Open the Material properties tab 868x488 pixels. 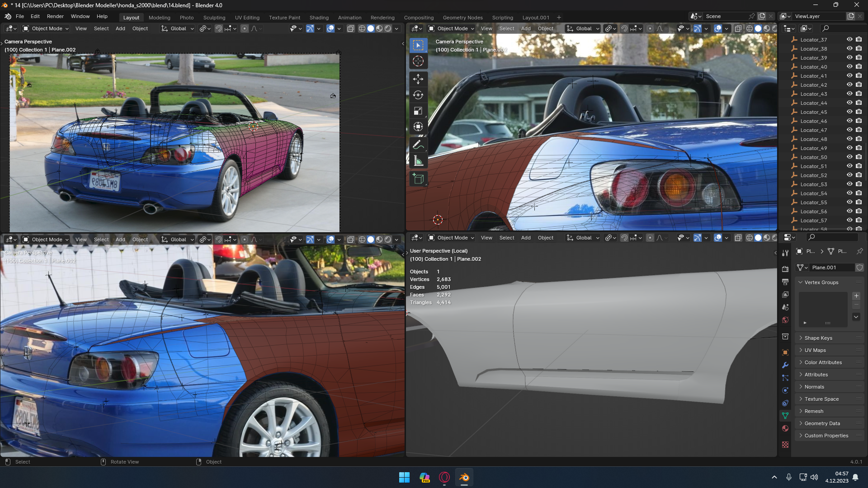pyautogui.click(x=785, y=428)
